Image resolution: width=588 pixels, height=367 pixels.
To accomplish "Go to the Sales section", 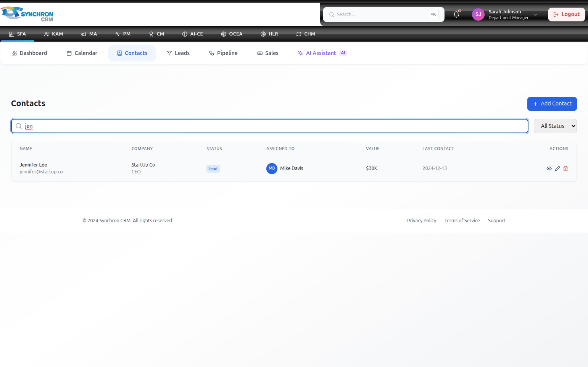I will (268, 53).
